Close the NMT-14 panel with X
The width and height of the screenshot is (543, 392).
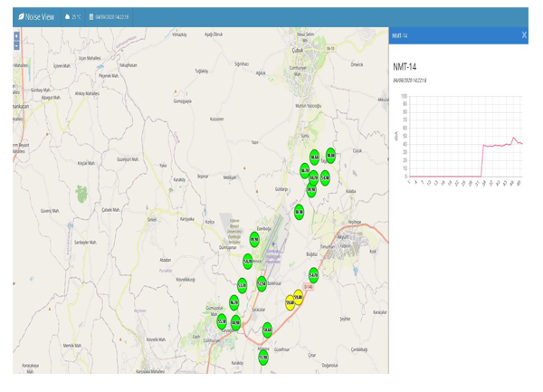click(x=524, y=35)
